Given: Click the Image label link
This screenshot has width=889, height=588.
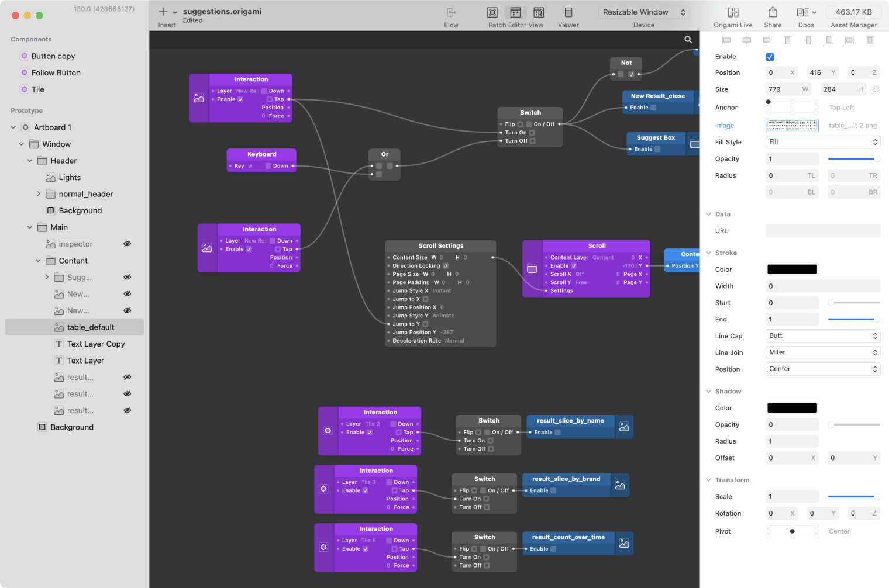Looking at the screenshot, I should (x=724, y=126).
